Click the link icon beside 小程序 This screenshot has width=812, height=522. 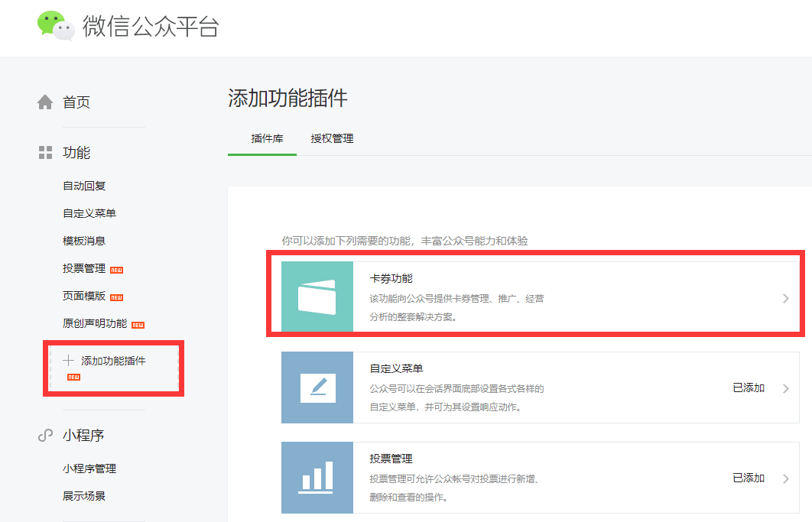click(45, 436)
